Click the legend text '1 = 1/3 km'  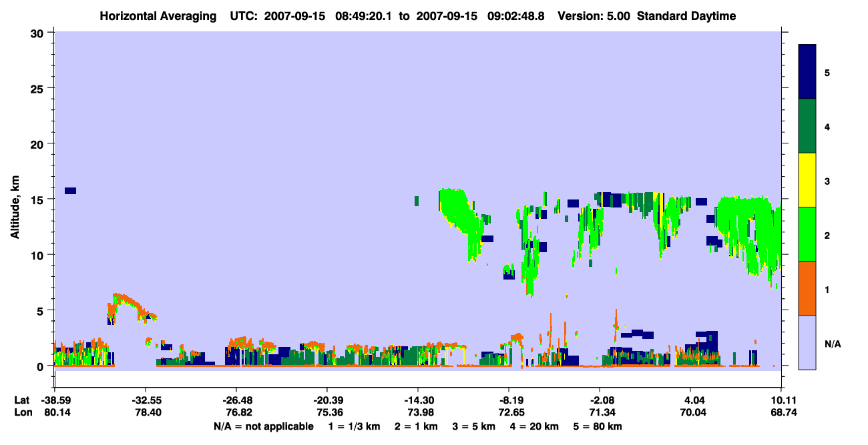[355, 426]
